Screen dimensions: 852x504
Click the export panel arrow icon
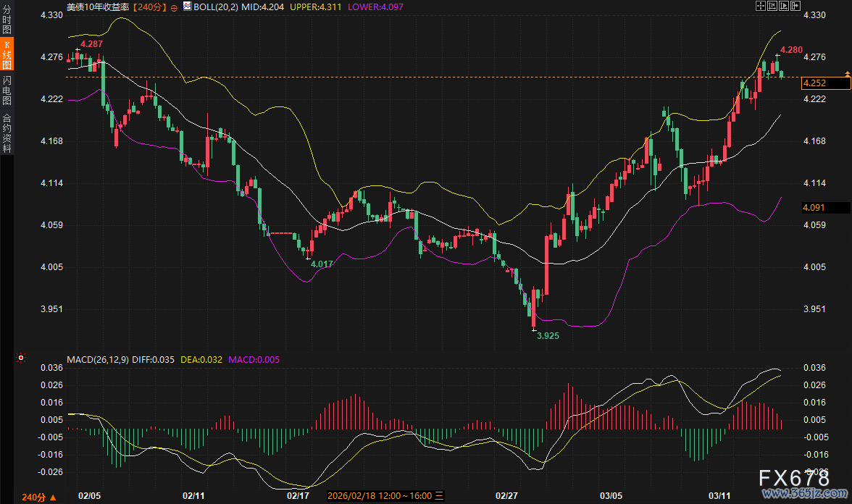tap(795, 6)
